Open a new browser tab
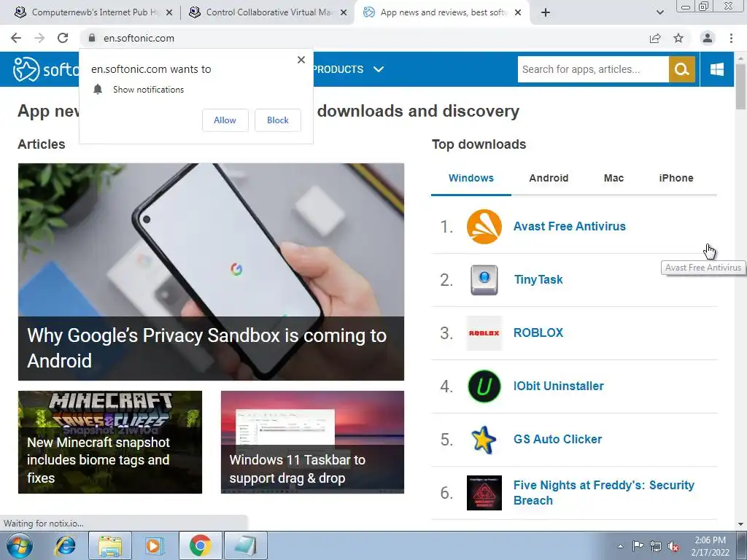Image resolution: width=747 pixels, height=560 pixels. click(x=546, y=12)
